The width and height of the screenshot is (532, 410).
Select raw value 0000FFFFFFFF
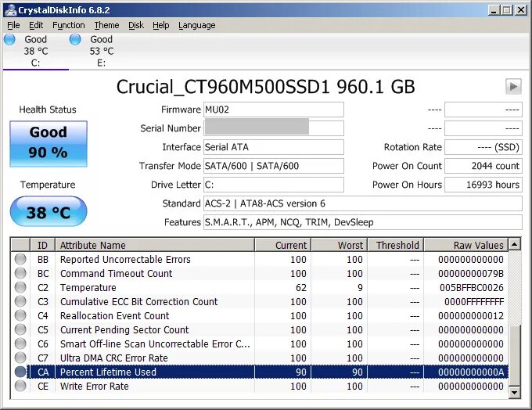474,301
